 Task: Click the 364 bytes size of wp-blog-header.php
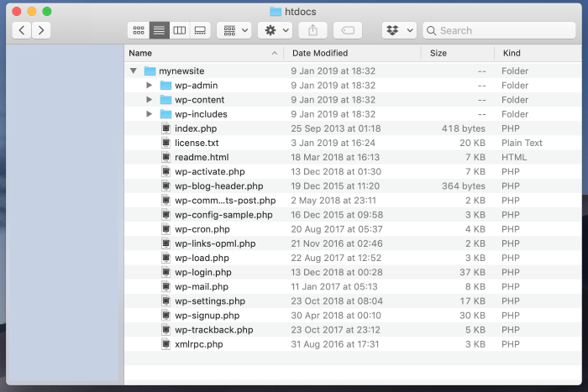point(463,186)
